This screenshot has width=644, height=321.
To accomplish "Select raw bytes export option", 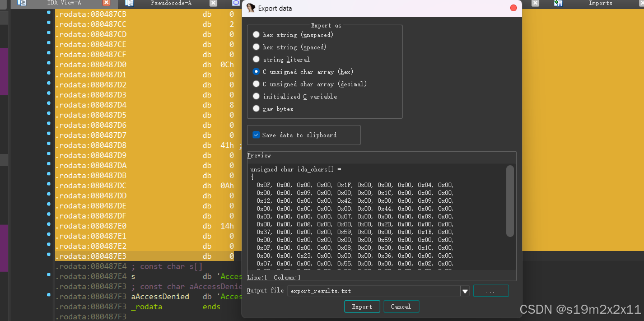I will (x=256, y=109).
